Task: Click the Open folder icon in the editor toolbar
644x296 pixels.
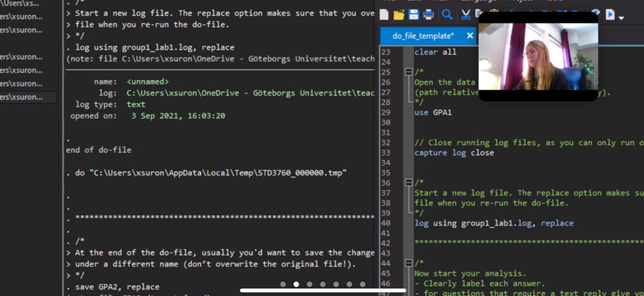Action: click(x=399, y=15)
